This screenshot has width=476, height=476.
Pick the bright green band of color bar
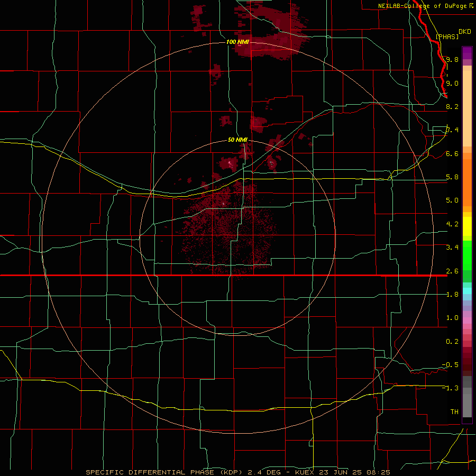[x=467, y=256]
